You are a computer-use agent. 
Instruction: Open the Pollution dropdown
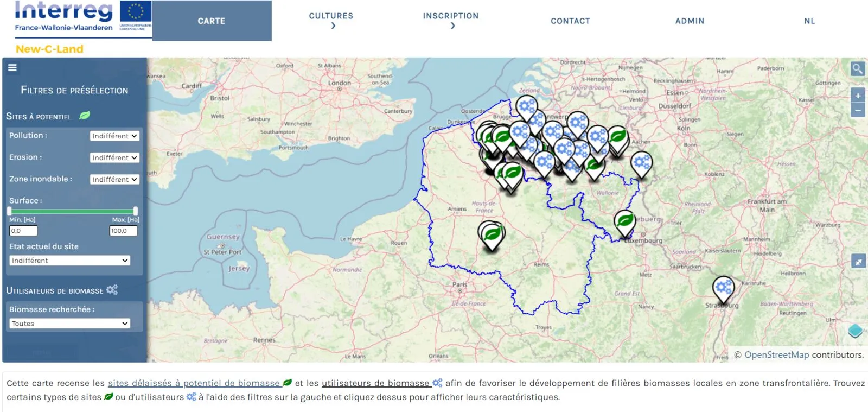tap(114, 136)
